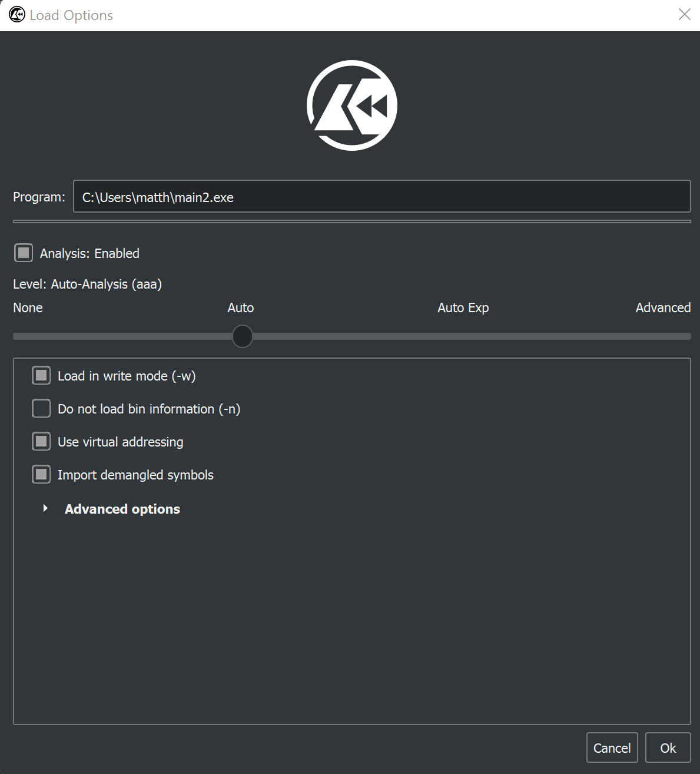Click the Level: Auto-Analysis (aaa) label
The image size is (700, 774).
click(x=87, y=284)
